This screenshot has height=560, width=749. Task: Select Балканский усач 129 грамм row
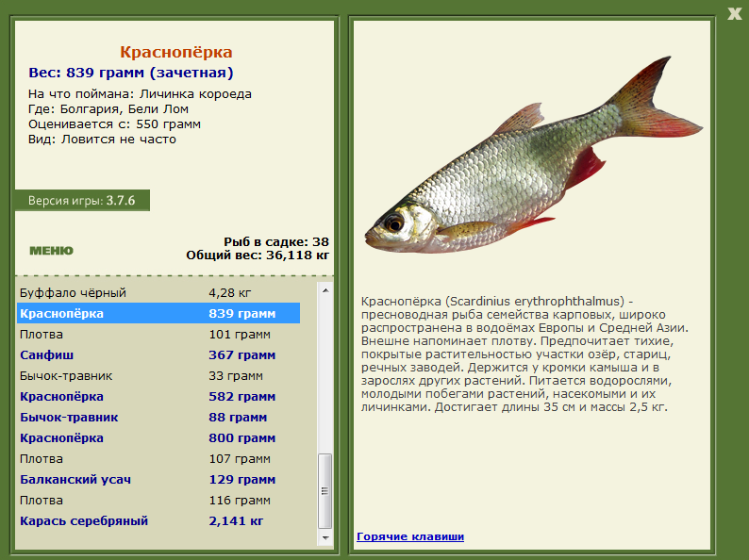click(x=158, y=479)
